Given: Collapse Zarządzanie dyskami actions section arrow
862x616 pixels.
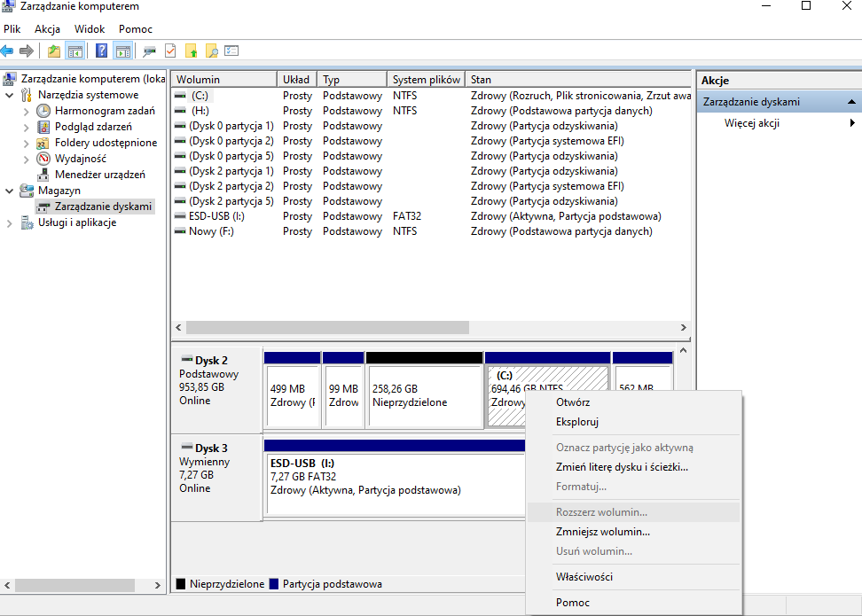Looking at the screenshot, I should pyautogui.click(x=851, y=102).
